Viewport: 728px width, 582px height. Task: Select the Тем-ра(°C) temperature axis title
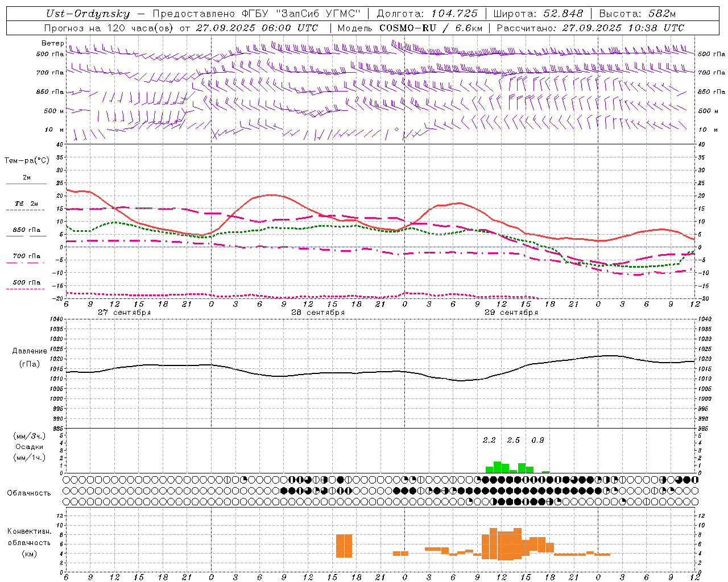tap(27, 161)
